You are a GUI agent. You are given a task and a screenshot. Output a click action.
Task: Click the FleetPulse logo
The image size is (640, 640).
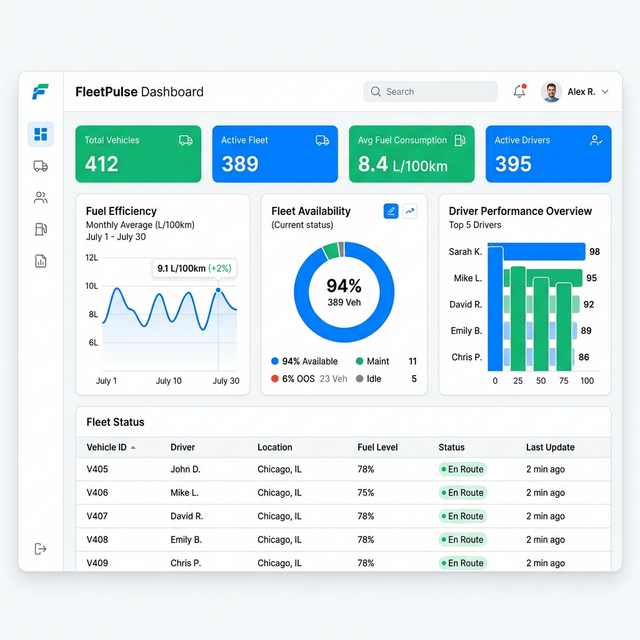coord(41,92)
